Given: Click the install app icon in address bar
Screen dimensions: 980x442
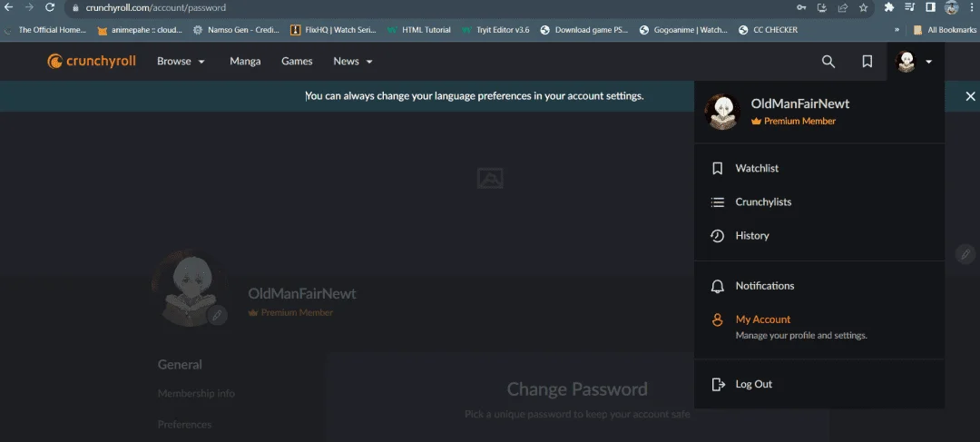Looking at the screenshot, I should (x=822, y=7).
